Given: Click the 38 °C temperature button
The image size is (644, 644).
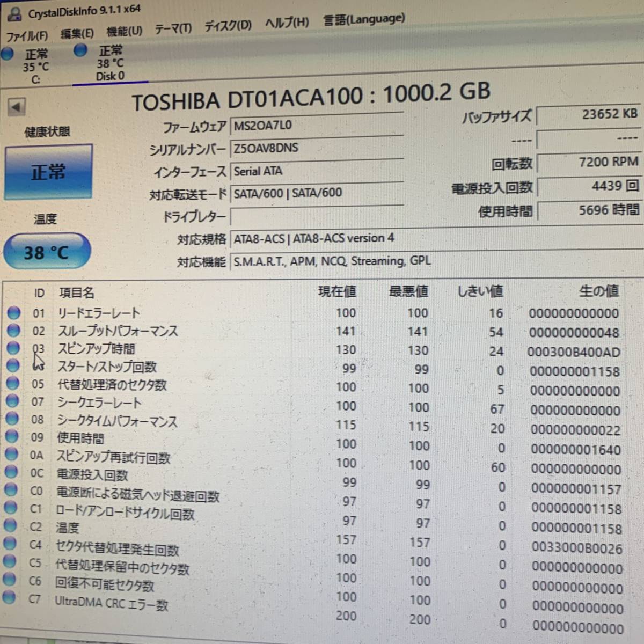Looking at the screenshot, I should [x=46, y=252].
